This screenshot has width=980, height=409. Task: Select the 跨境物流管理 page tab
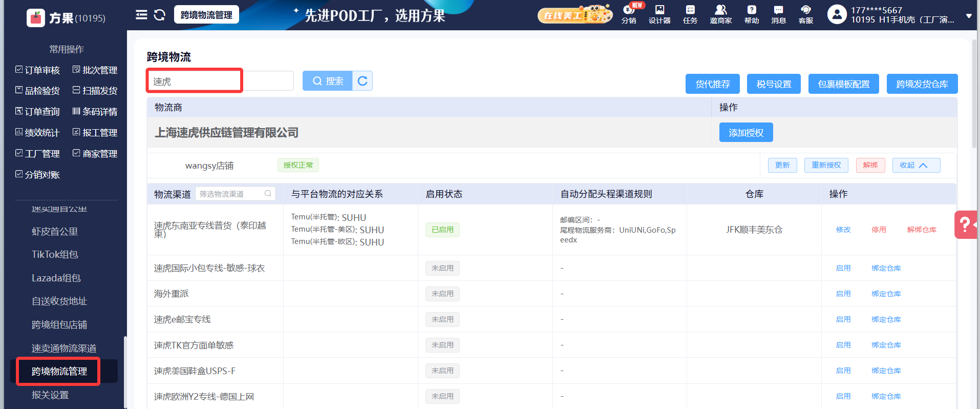[206, 15]
